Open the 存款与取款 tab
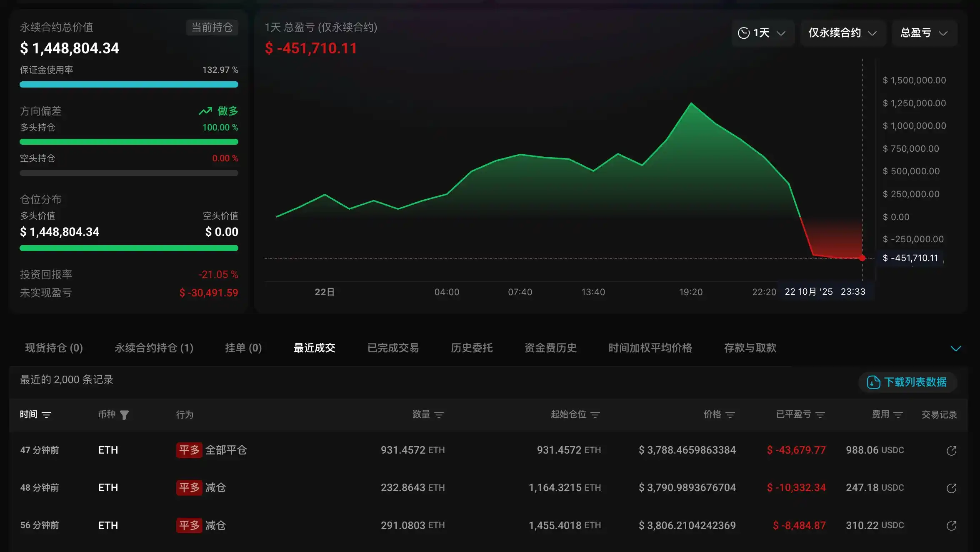The image size is (980, 552). pyautogui.click(x=750, y=348)
